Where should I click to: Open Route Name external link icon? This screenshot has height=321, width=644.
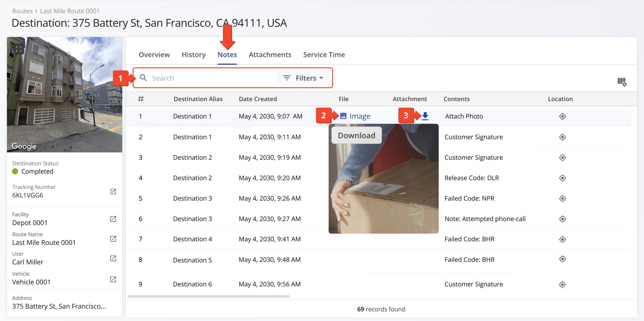pos(113,239)
